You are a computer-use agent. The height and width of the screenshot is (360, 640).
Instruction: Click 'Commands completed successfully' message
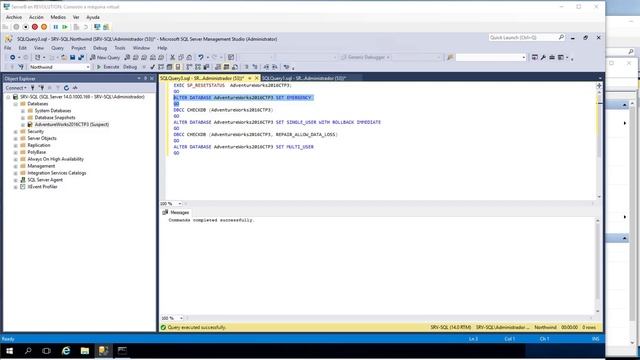[x=211, y=220]
